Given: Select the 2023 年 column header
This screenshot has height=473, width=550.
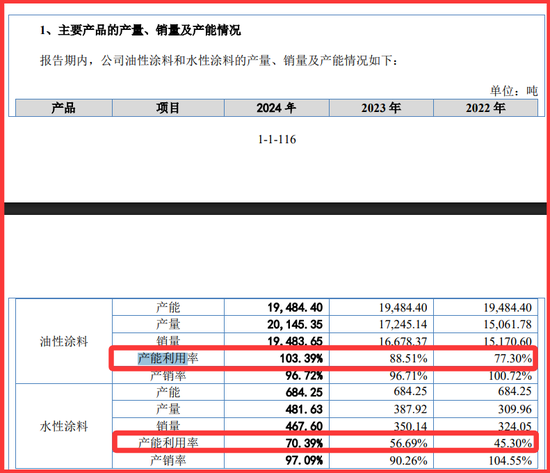Looking at the screenshot, I should [x=381, y=108].
